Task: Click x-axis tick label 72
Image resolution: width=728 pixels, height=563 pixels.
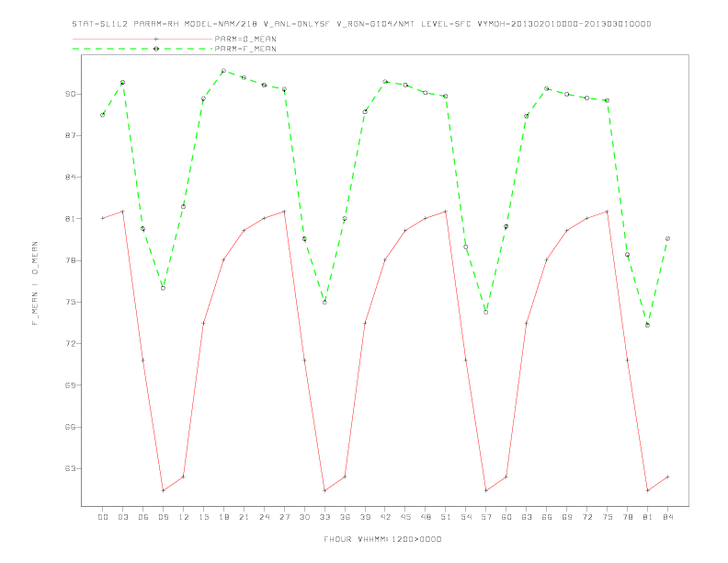Action: coord(587,517)
